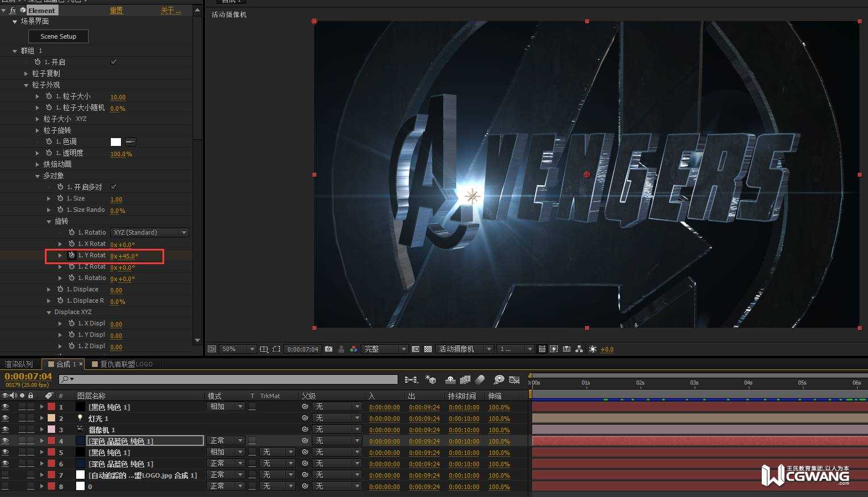Viewport: 868px width, 497px height.
Task: Take a snapshot with the camera icon
Action: coord(328,349)
